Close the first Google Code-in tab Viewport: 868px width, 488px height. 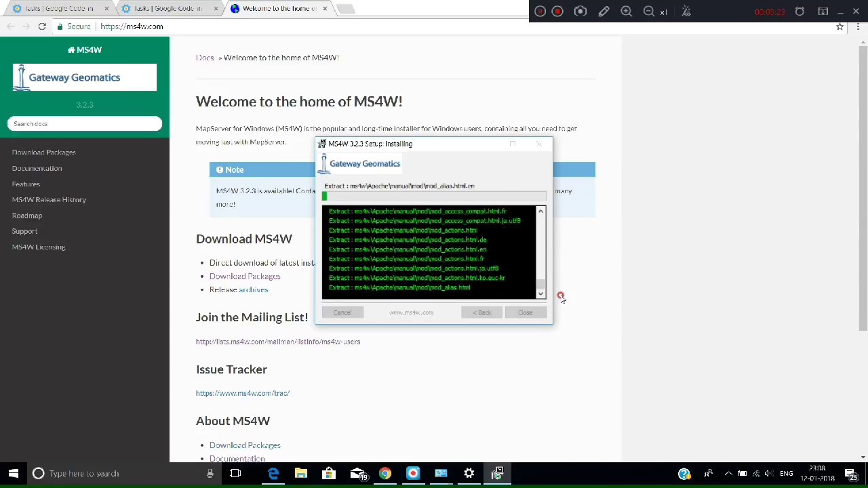click(x=106, y=9)
